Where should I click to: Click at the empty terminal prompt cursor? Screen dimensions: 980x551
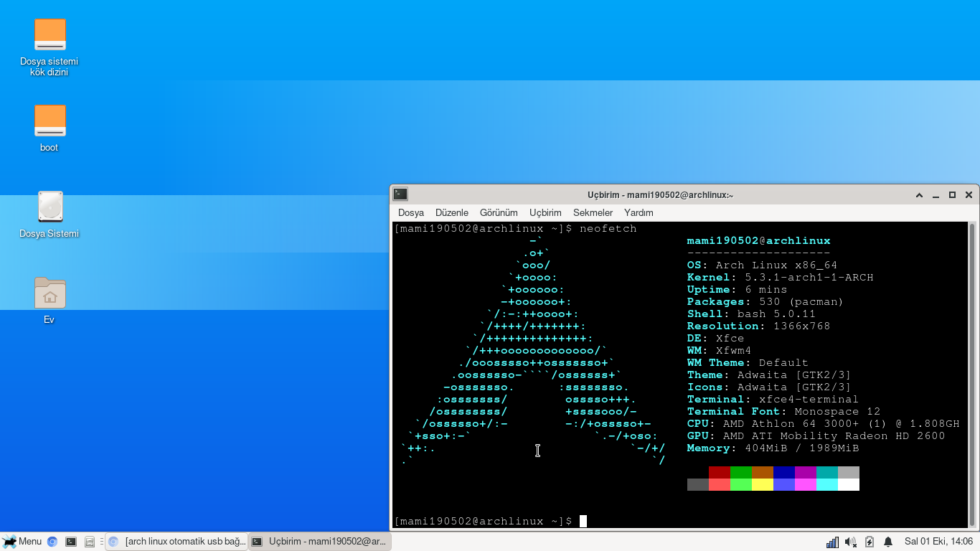pos(583,521)
